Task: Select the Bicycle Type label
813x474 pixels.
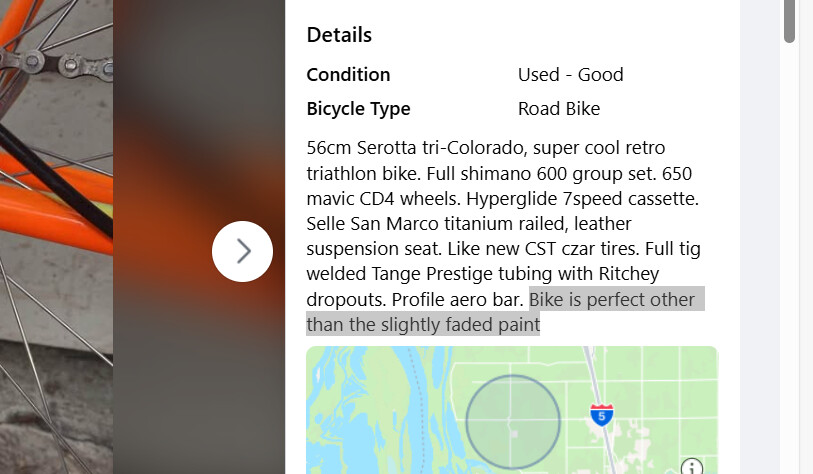Action: (358, 109)
